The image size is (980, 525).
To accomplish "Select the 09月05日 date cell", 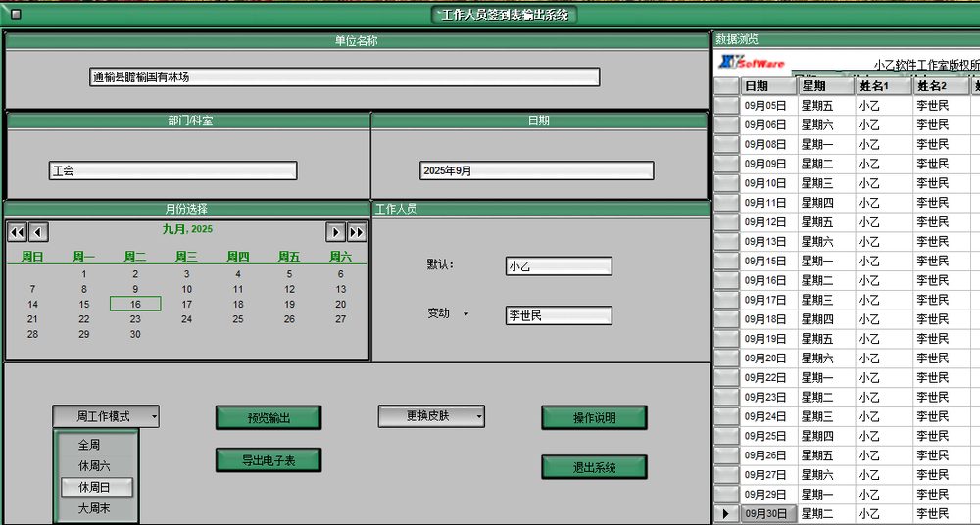I will point(768,106).
